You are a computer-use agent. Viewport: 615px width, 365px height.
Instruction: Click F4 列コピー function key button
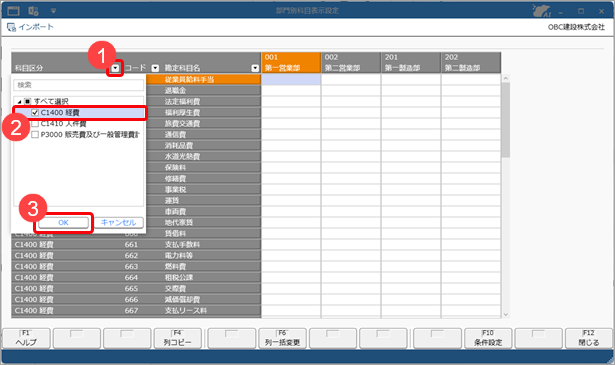point(178,338)
